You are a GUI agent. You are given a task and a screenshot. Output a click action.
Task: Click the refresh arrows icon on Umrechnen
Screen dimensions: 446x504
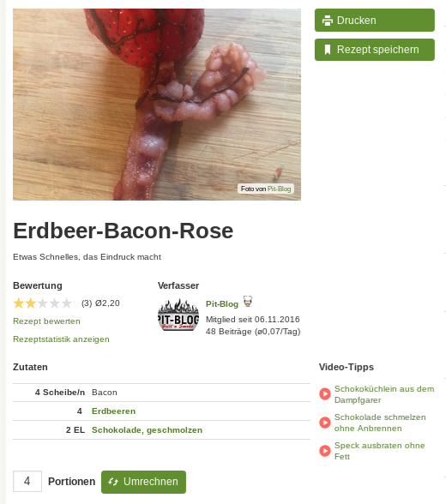tap(113, 482)
